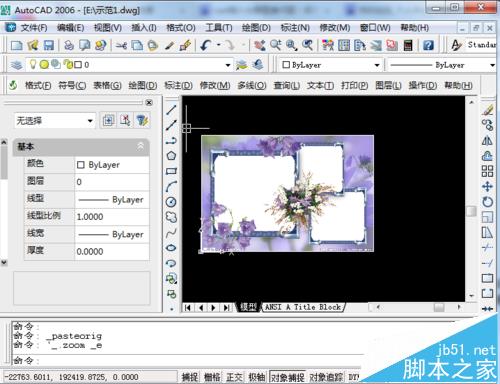The image size is (500, 384).
Task: Select the Revision Cloud tool
Action: click(x=171, y=217)
